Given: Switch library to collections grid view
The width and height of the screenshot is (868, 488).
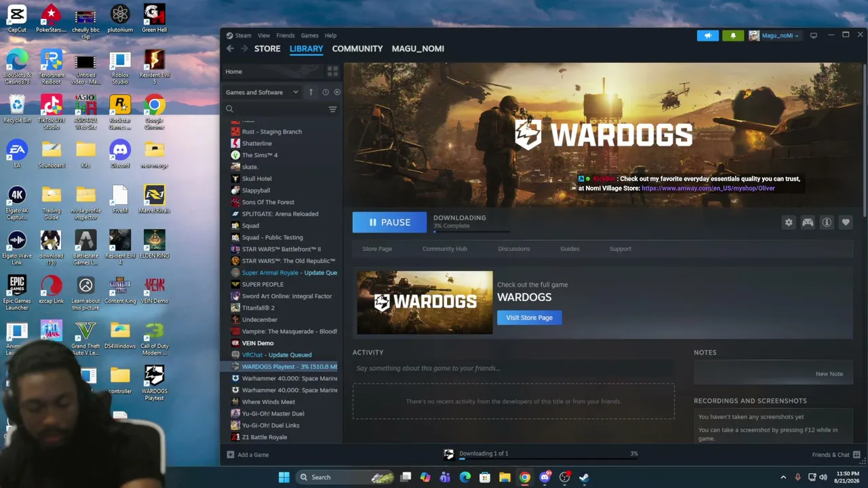Looking at the screenshot, I should [332, 71].
